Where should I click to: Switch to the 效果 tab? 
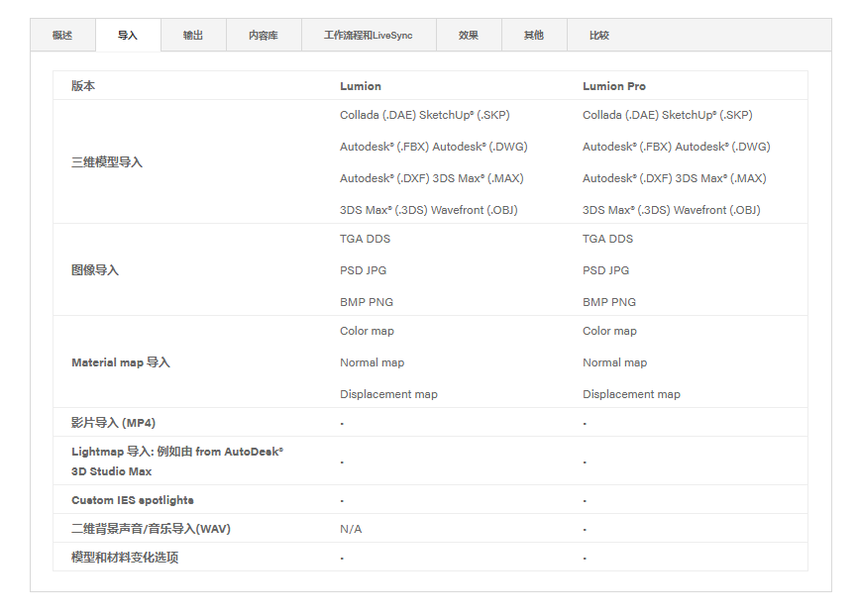click(x=469, y=36)
